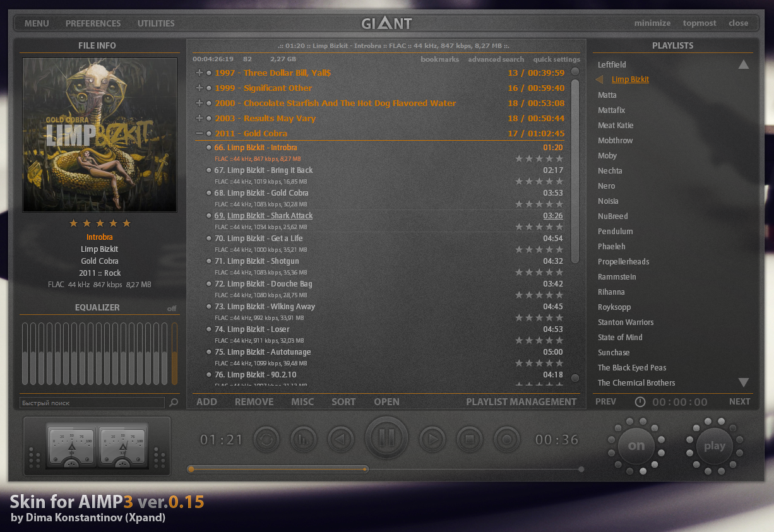The image size is (774, 532).
Task: Click the left VU meter gauge
Action: pyautogui.click(x=71, y=447)
